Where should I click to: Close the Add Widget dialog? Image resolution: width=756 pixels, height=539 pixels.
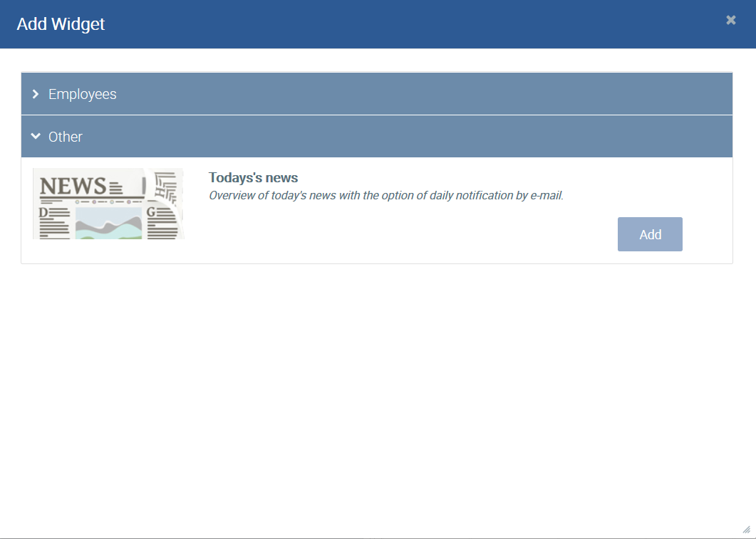(x=730, y=21)
